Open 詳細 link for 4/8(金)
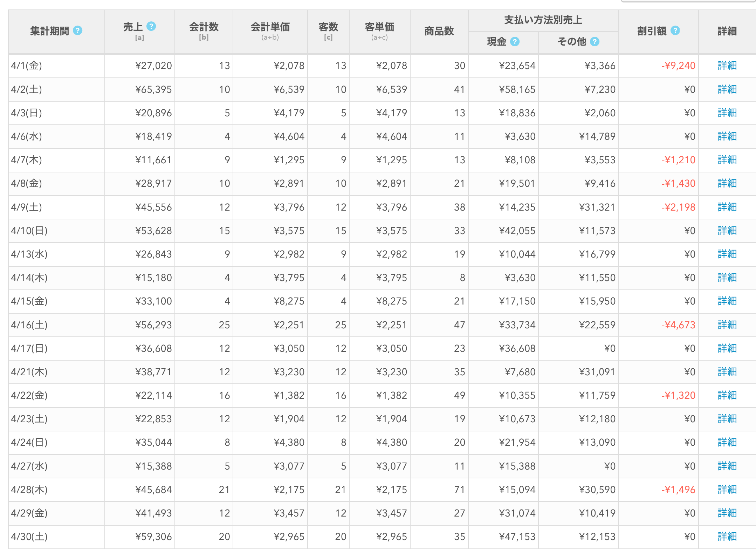This screenshot has width=756, height=560. pos(727,183)
